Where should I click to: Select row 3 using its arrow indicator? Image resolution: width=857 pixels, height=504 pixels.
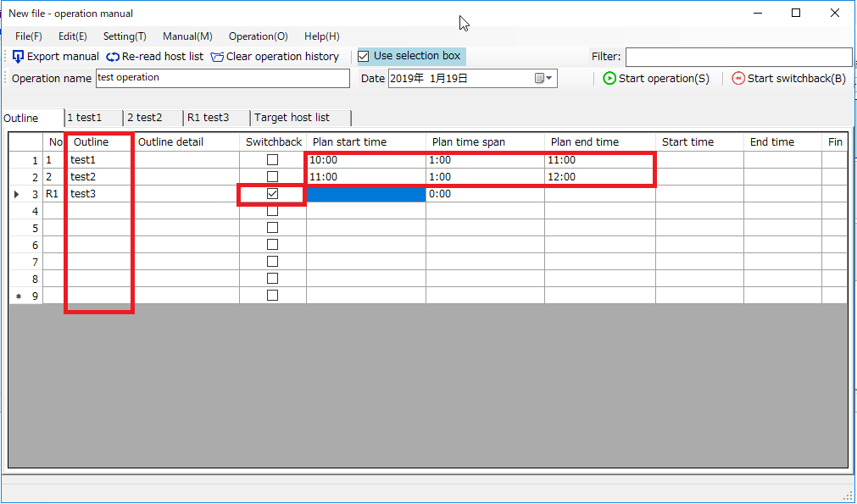pyautogui.click(x=18, y=194)
